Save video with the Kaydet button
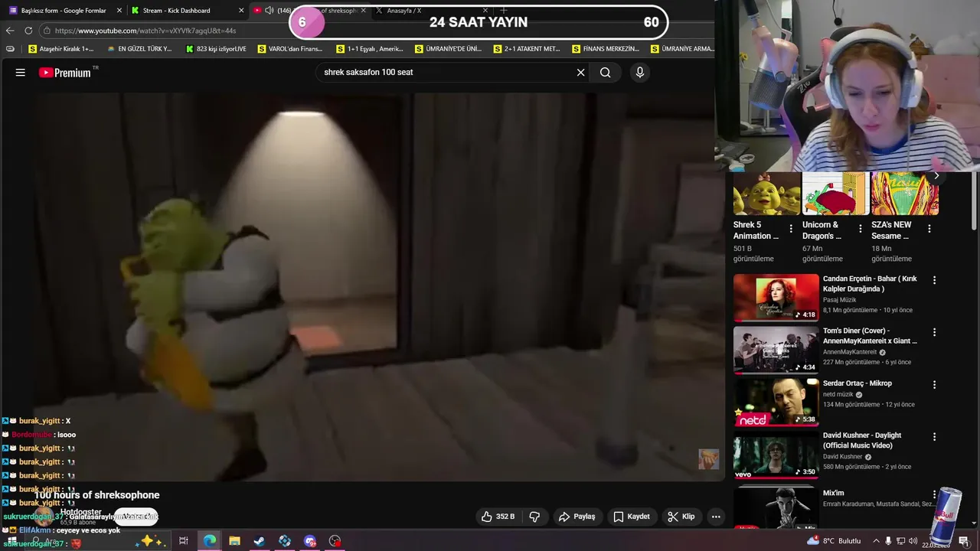The image size is (980, 551). pos(632,517)
